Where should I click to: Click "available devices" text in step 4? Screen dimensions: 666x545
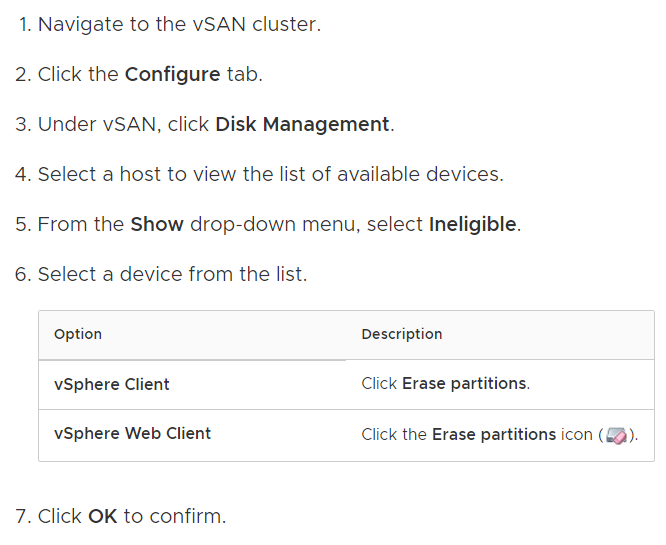tap(419, 175)
